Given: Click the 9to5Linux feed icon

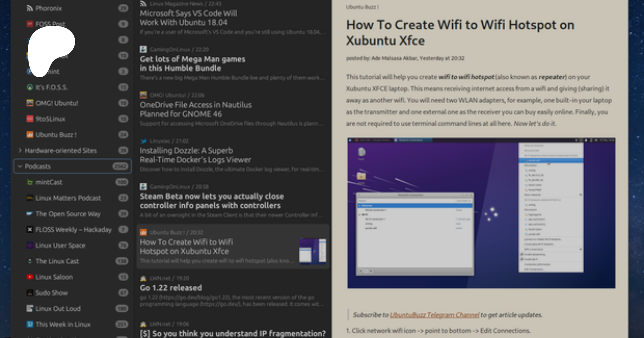Looking at the screenshot, I should (30, 119).
